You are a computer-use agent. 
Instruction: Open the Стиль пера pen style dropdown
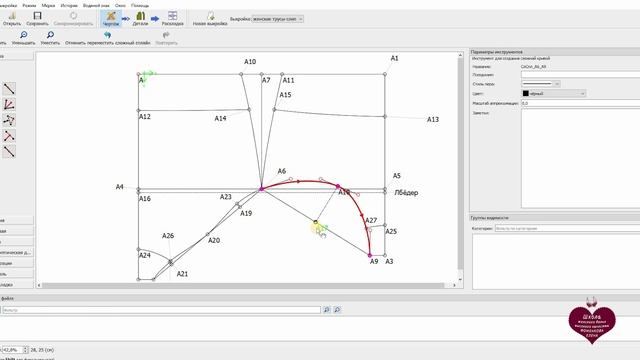tap(541, 84)
